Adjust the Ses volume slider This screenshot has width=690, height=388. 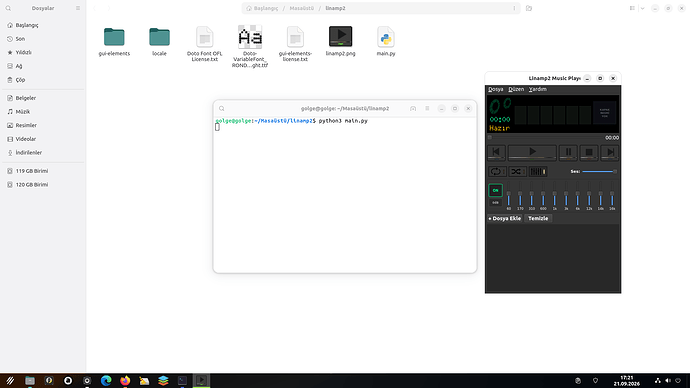point(599,172)
